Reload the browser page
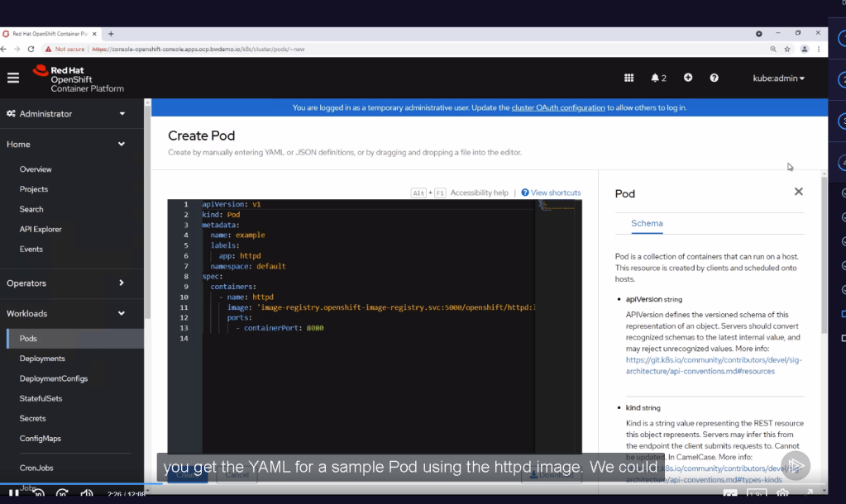Screen dimensions: 846x504 [31, 49]
